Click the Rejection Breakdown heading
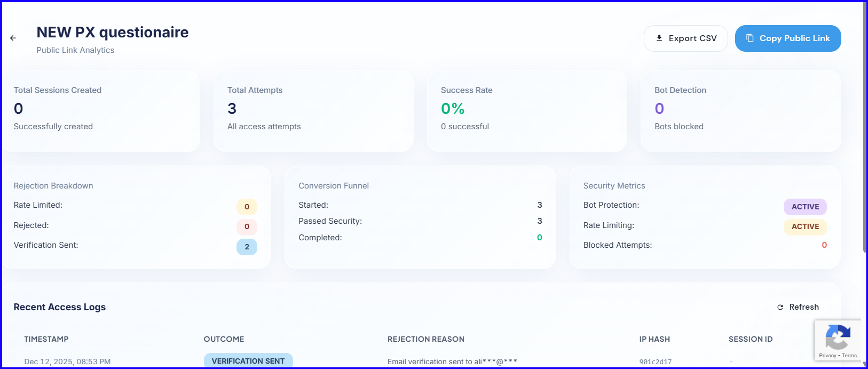Image resolution: width=868 pixels, height=369 pixels. tap(53, 186)
